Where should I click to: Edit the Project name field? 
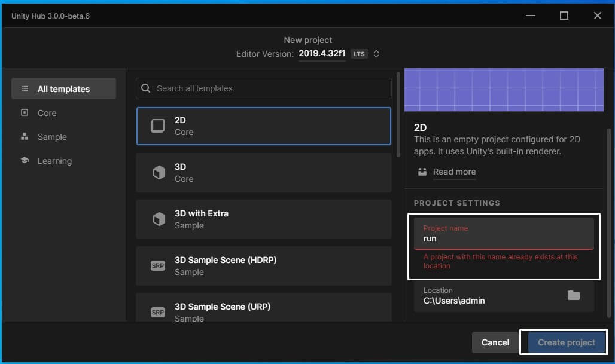(x=504, y=234)
